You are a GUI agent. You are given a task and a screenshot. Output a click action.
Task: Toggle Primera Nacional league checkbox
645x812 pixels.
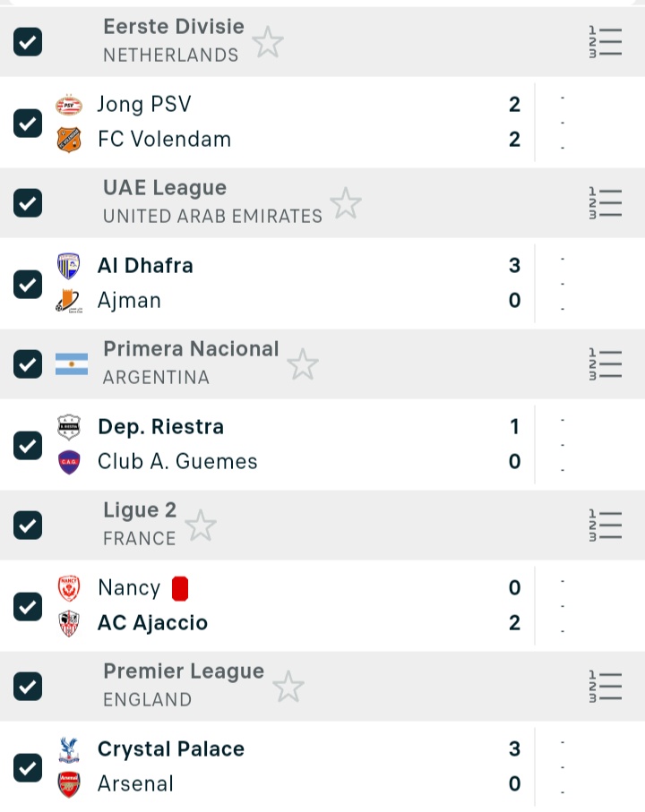click(x=28, y=364)
